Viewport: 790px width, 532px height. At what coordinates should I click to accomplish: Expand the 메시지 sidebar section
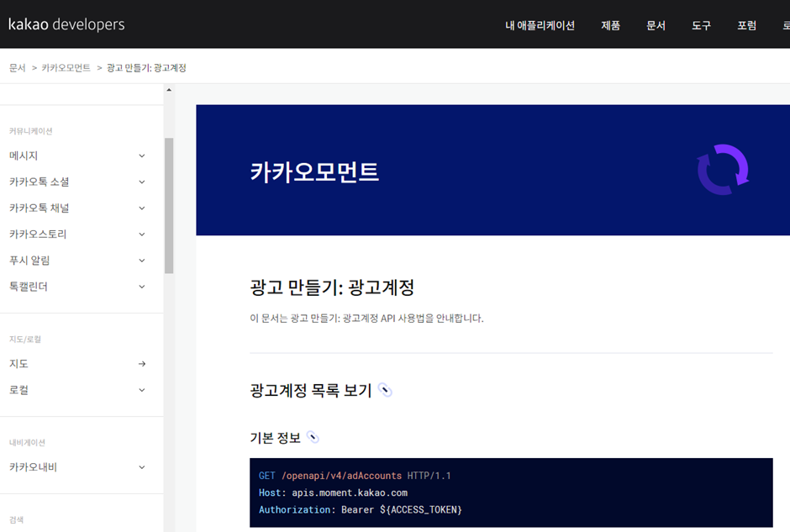click(x=141, y=155)
